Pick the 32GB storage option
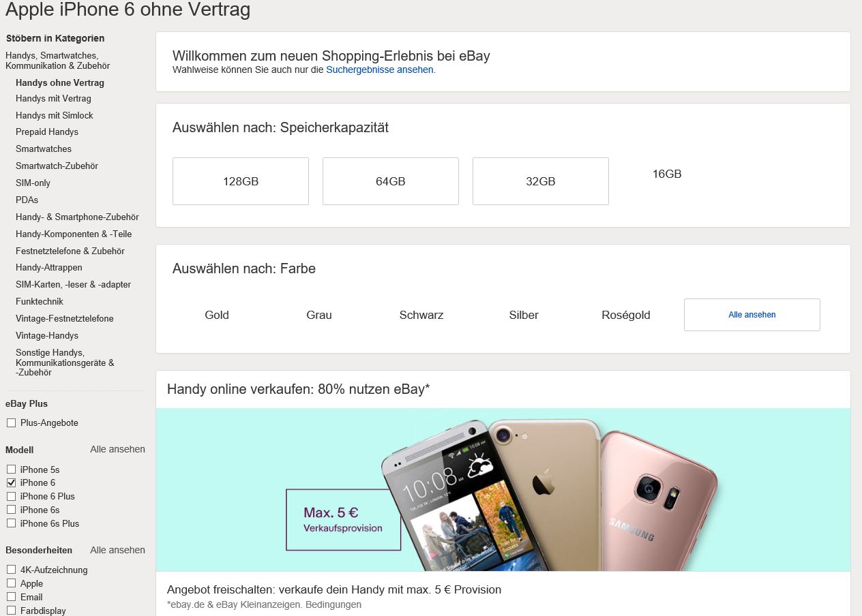The width and height of the screenshot is (862, 616). pos(541,181)
